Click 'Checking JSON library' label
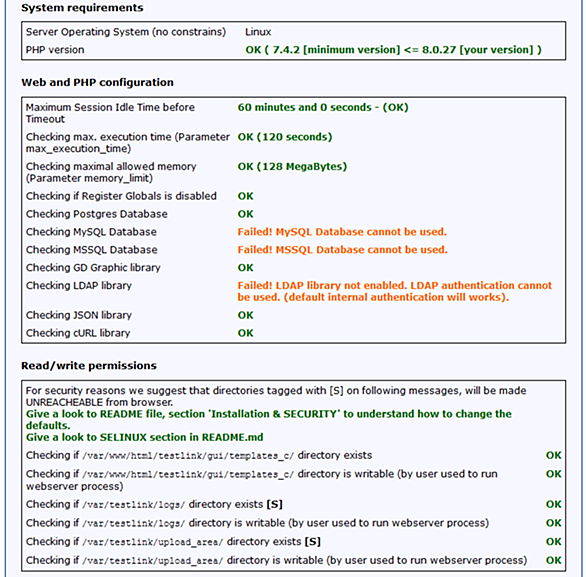The width and height of the screenshot is (586, 577). pyautogui.click(x=79, y=315)
